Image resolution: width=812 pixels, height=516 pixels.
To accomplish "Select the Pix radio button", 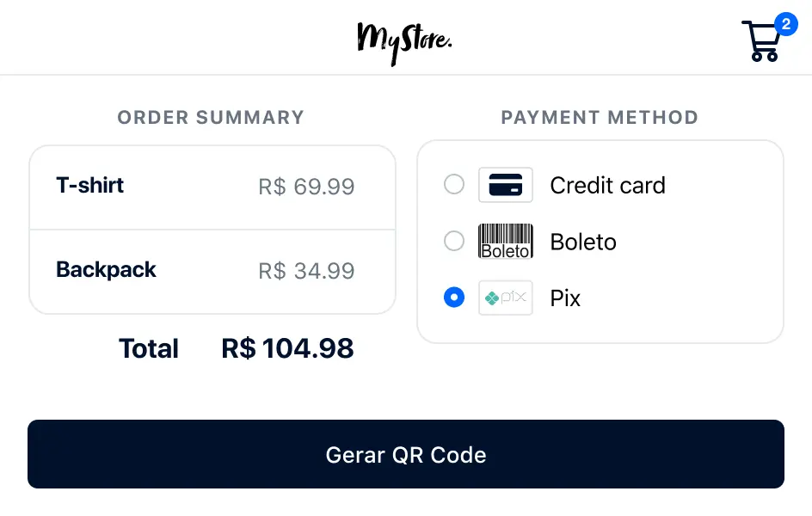I will [x=453, y=298].
